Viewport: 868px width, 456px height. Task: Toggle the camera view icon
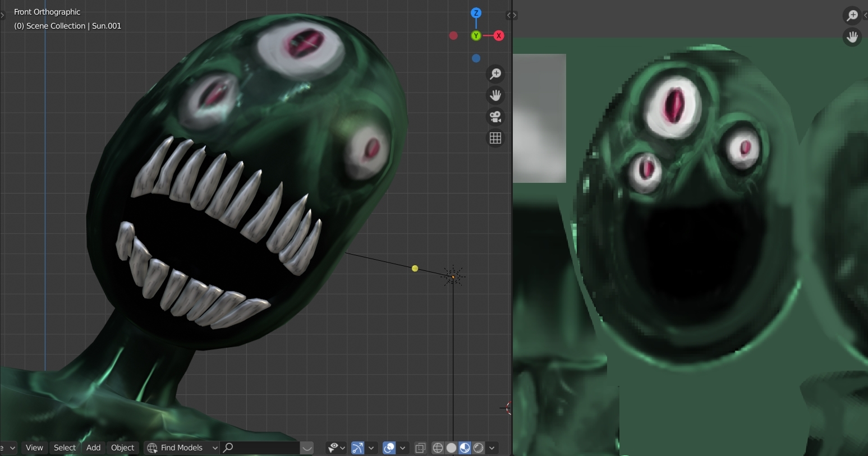[x=495, y=117]
